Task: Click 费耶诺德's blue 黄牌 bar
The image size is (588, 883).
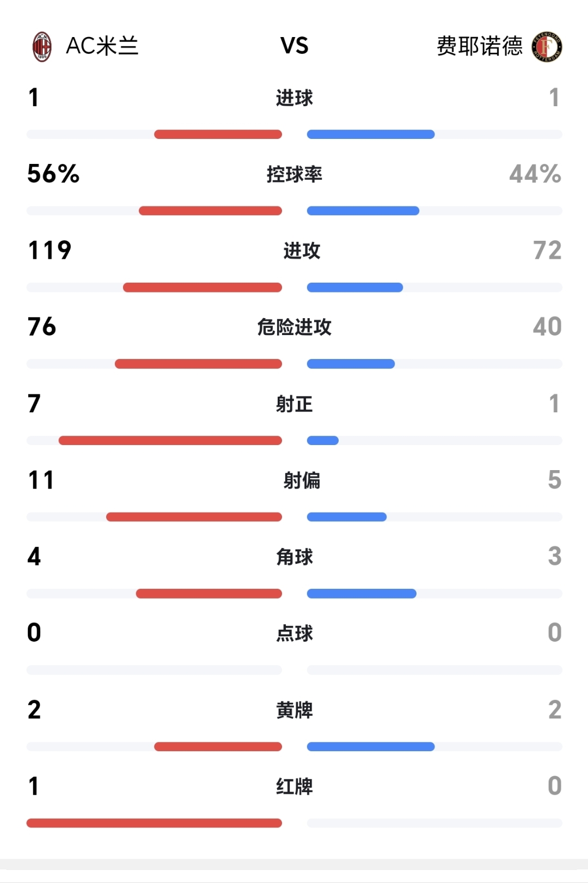Action: (x=370, y=747)
